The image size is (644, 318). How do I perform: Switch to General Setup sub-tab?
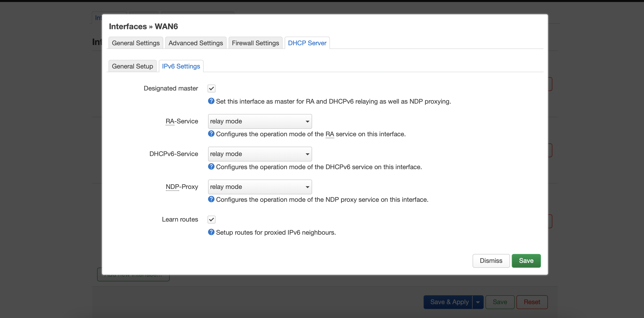pyautogui.click(x=132, y=66)
